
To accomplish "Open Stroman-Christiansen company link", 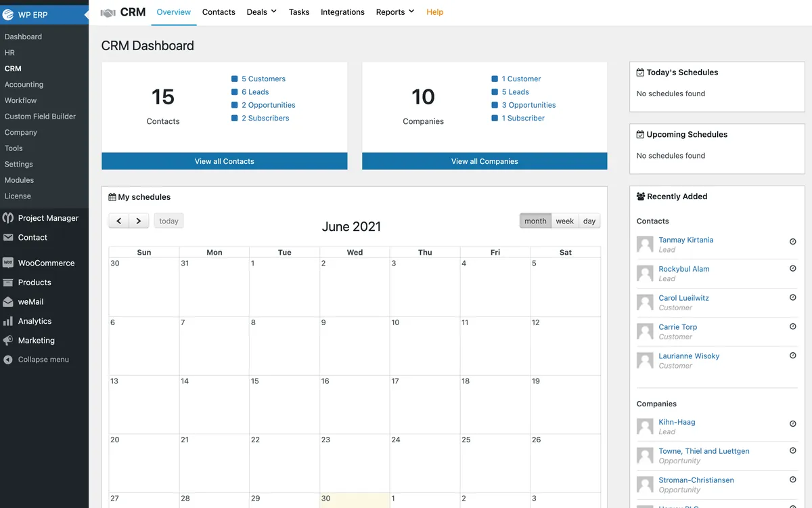I will [x=696, y=480].
